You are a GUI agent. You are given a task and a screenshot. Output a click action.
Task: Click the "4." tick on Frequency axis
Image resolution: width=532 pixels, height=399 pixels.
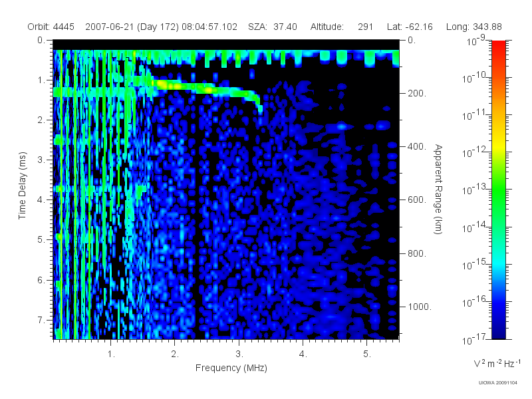pyautogui.click(x=303, y=354)
